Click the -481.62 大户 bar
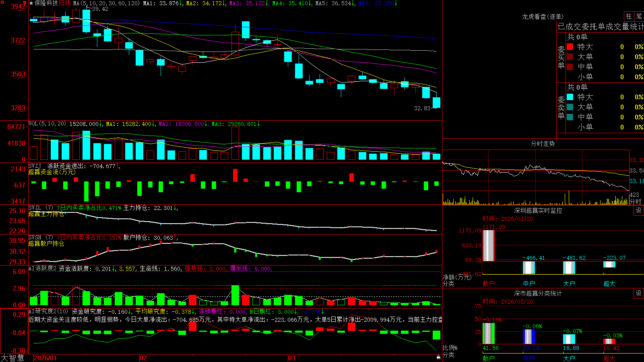This screenshot has width=644, height=362. point(569,267)
